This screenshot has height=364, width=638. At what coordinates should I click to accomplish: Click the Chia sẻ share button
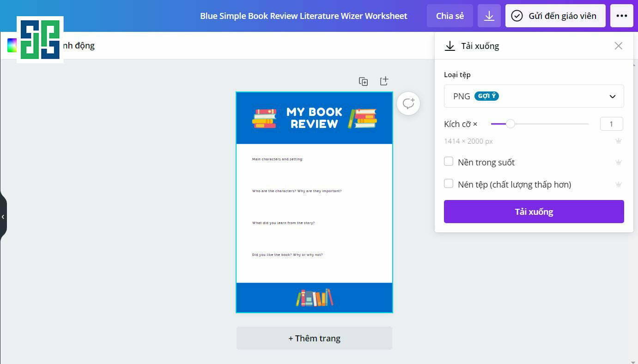point(450,16)
